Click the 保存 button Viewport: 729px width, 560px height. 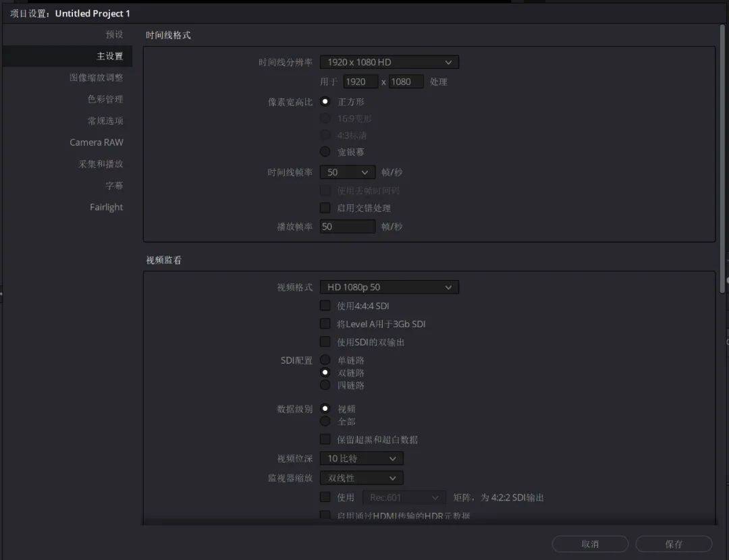tap(673, 544)
